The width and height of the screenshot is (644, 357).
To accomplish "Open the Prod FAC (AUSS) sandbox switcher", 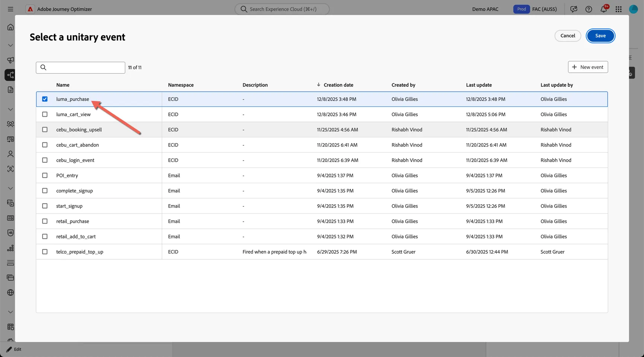I will (x=535, y=9).
